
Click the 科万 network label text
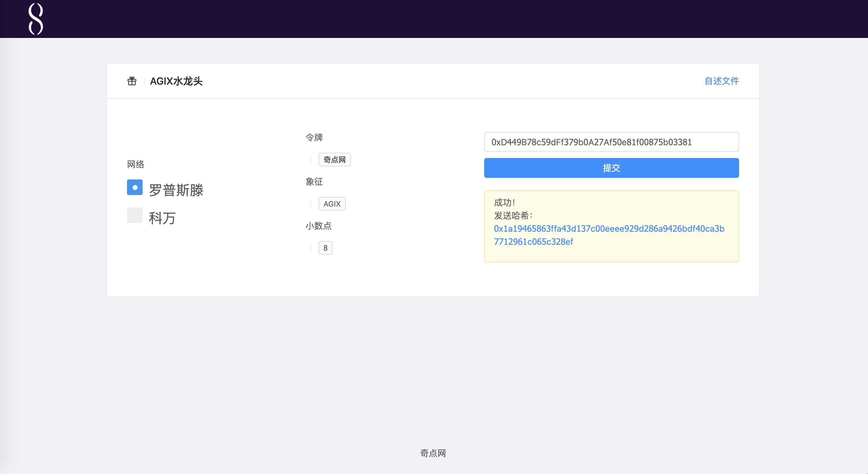[x=162, y=218]
